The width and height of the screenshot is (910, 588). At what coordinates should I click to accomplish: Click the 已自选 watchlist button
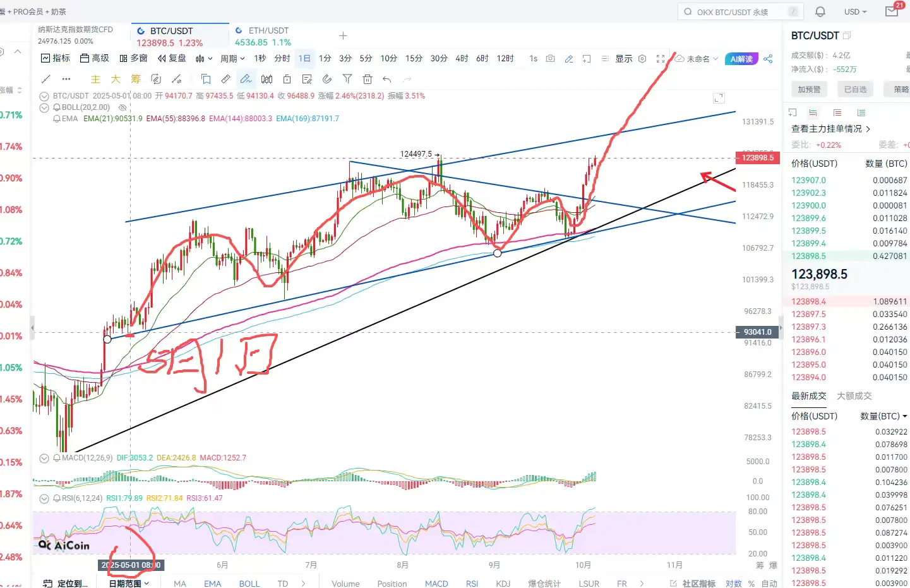pos(855,90)
